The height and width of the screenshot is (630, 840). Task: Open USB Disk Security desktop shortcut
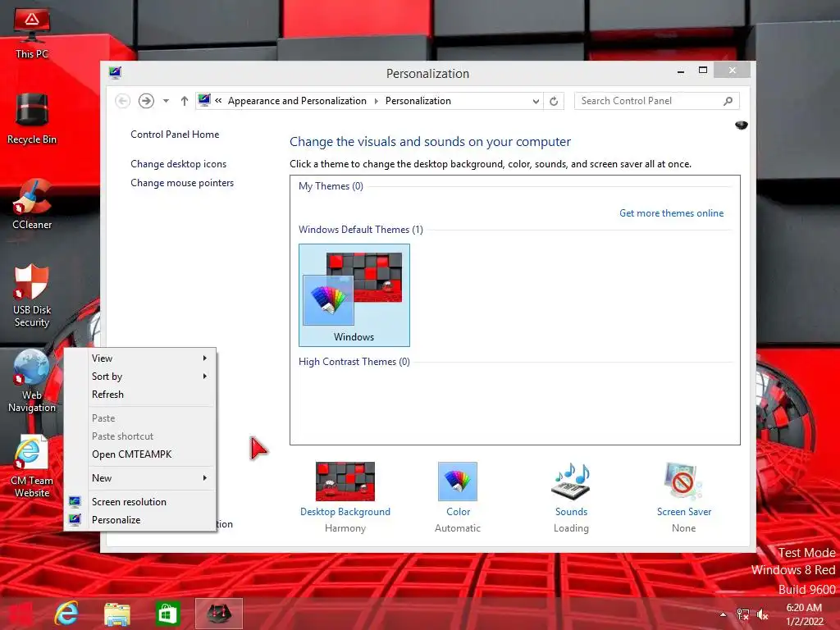click(x=32, y=295)
